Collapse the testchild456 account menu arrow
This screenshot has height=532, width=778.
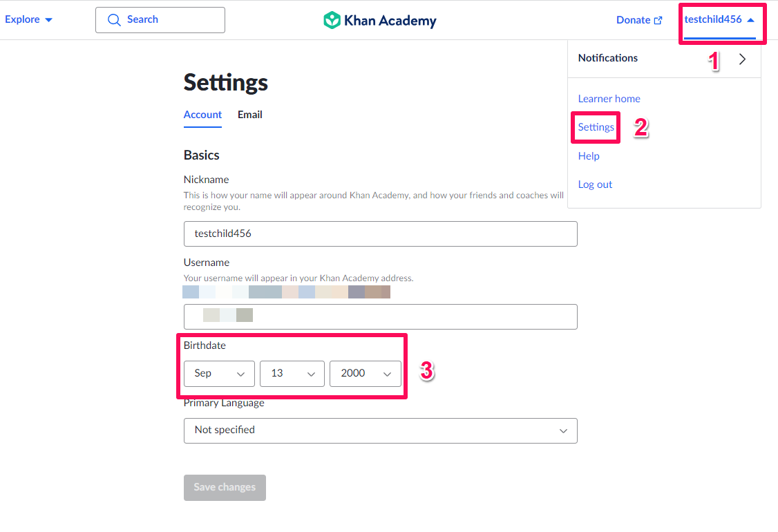tap(751, 20)
